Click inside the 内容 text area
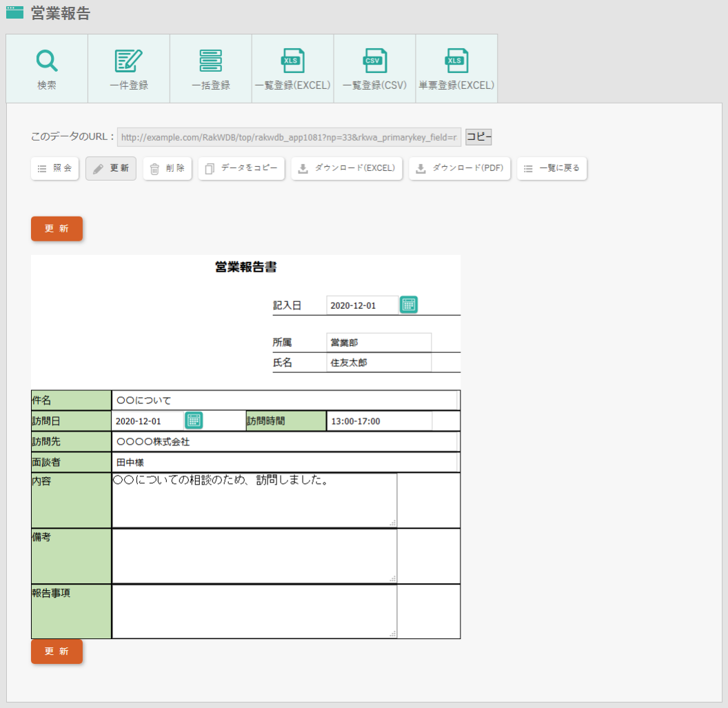Viewport: 728px width, 708px height. coord(254,500)
